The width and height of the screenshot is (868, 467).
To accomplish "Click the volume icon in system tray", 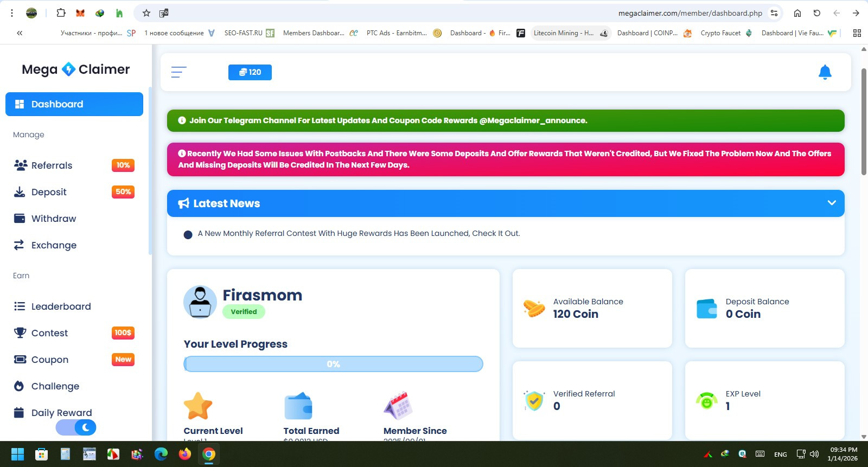I will 814,454.
